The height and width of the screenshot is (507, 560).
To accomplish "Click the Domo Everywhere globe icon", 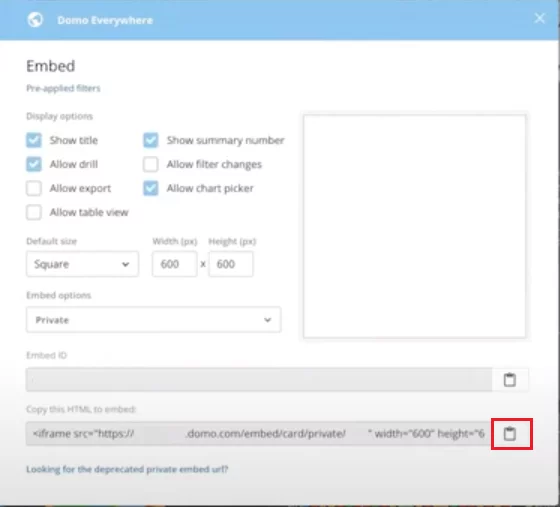I will [x=35, y=20].
